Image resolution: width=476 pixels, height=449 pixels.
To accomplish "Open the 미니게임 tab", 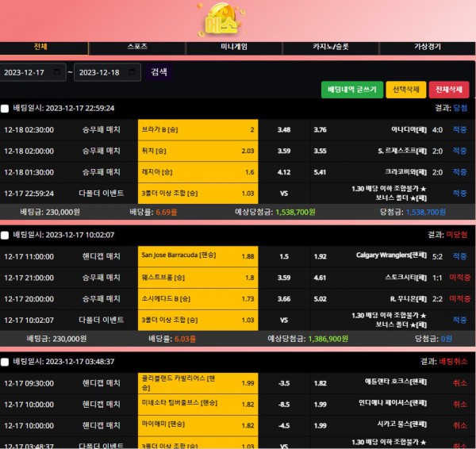I will [x=233, y=47].
